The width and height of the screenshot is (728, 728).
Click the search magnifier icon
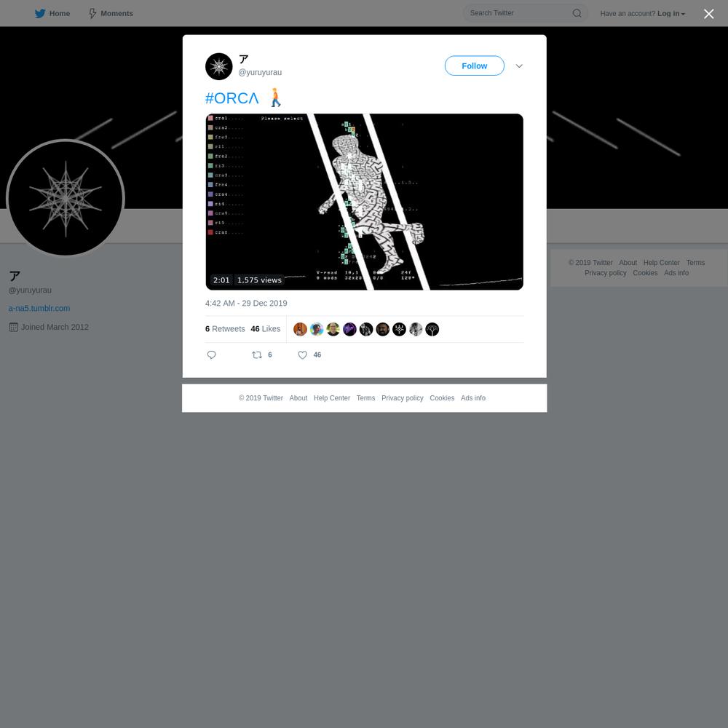coord(577,13)
